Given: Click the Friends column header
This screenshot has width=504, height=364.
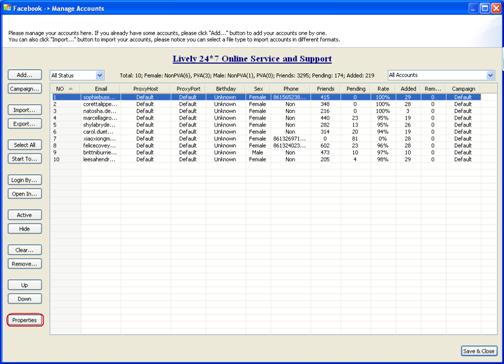Looking at the screenshot, I should click(325, 89).
